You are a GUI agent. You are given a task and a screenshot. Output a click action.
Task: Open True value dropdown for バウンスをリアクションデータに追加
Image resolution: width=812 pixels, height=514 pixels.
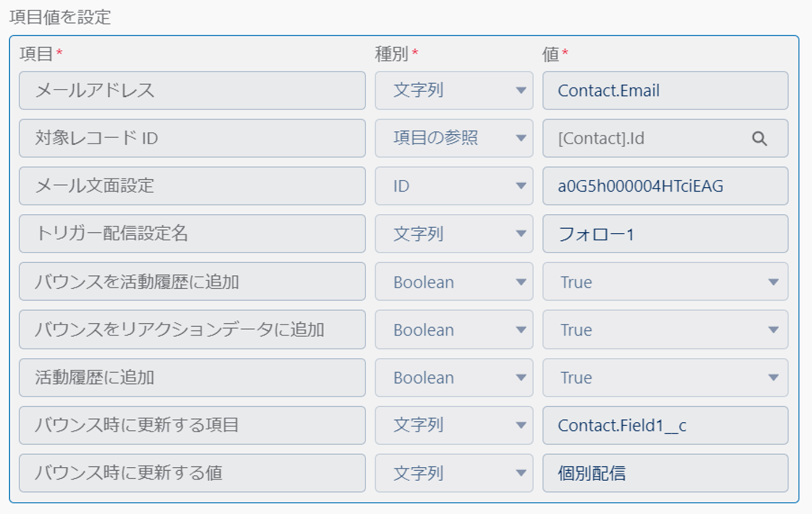pos(665,330)
